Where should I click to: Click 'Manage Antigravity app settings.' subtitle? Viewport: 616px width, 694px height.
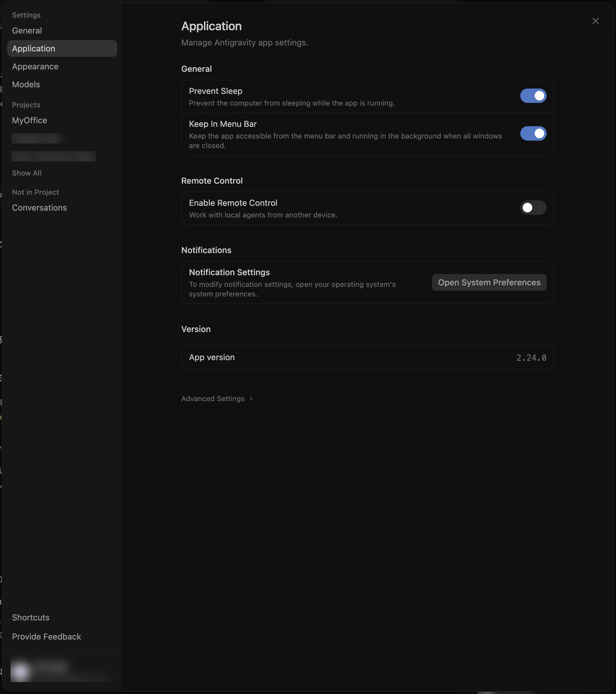(x=244, y=43)
